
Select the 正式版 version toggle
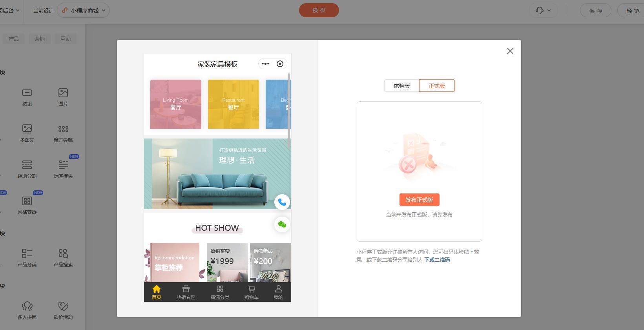coord(437,86)
